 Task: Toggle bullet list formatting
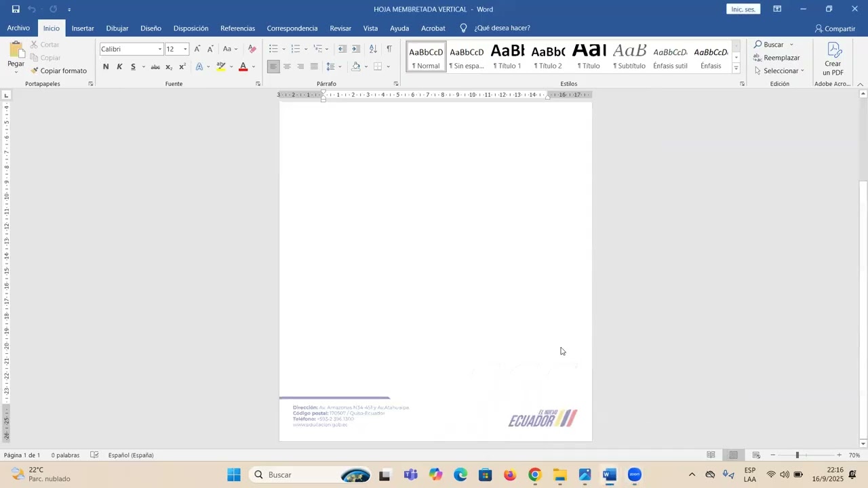[x=273, y=49]
